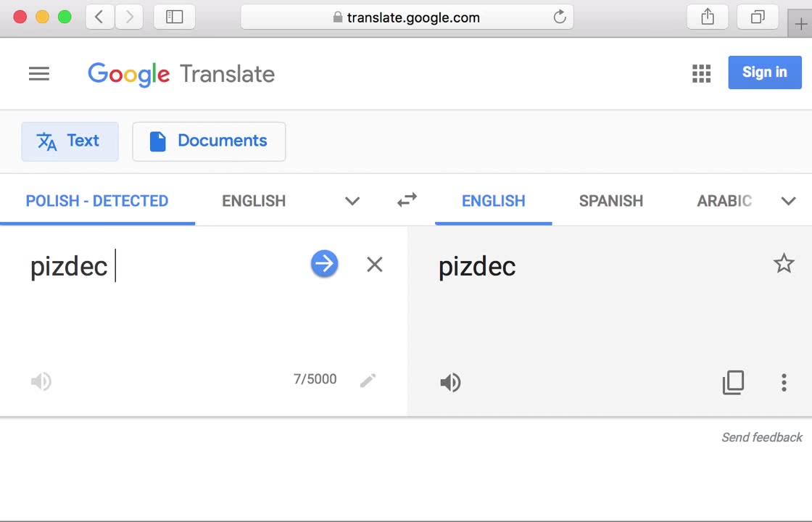
Task: Save translation with the star icon
Action: coord(784,263)
